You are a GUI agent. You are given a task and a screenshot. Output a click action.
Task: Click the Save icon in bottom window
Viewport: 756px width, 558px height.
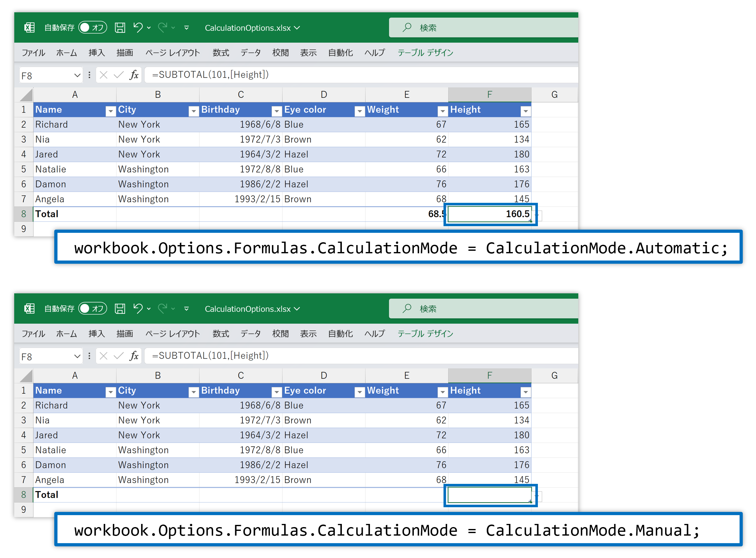pyautogui.click(x=120, y=308)
